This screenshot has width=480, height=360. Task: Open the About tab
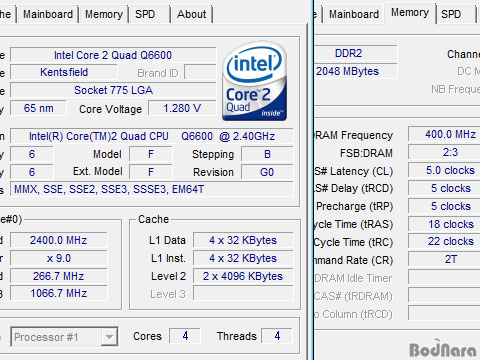tap(192, 15)
